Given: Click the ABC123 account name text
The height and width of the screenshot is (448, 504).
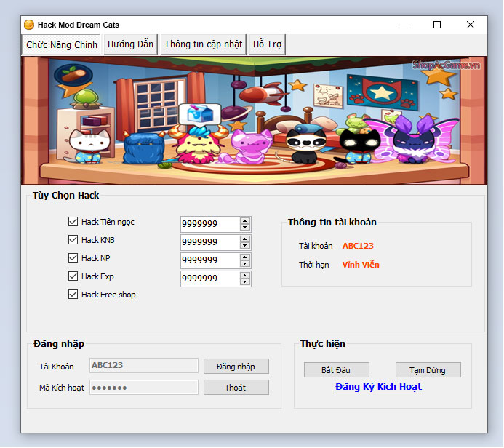Looking at the screenshot, I should click(x=358, y=246).
